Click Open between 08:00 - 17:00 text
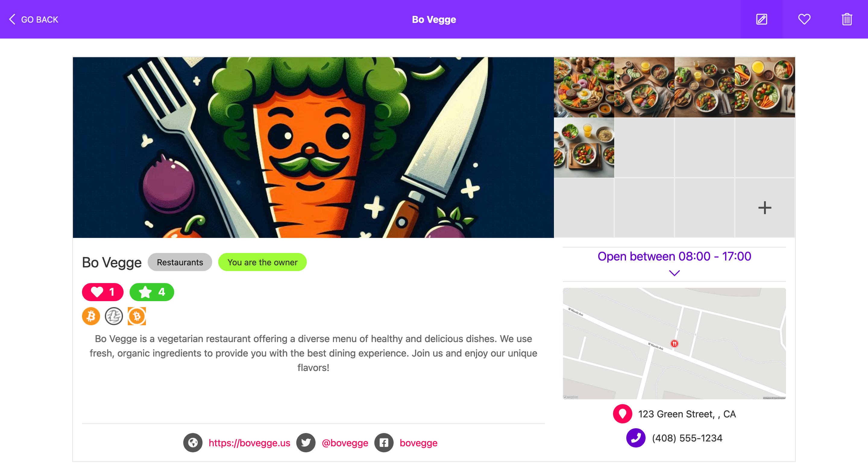This screenshot has height=474, width=868. point(674,256)
